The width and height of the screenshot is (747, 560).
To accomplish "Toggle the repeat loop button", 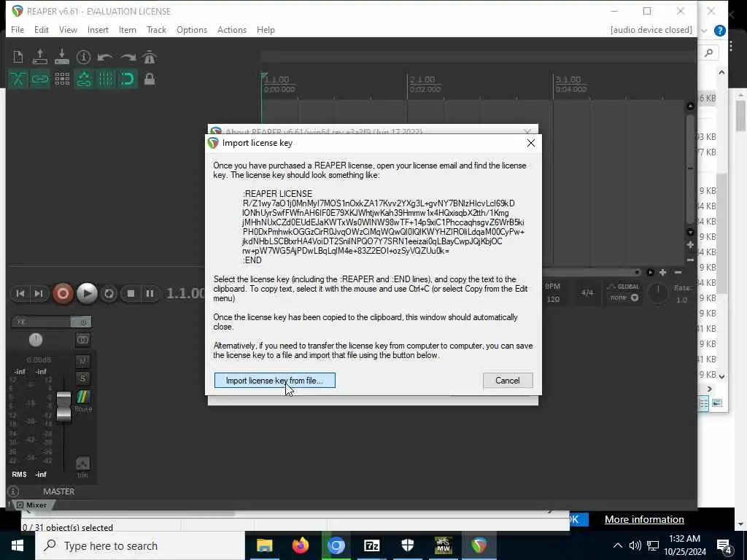I will (x=109, y=293).
